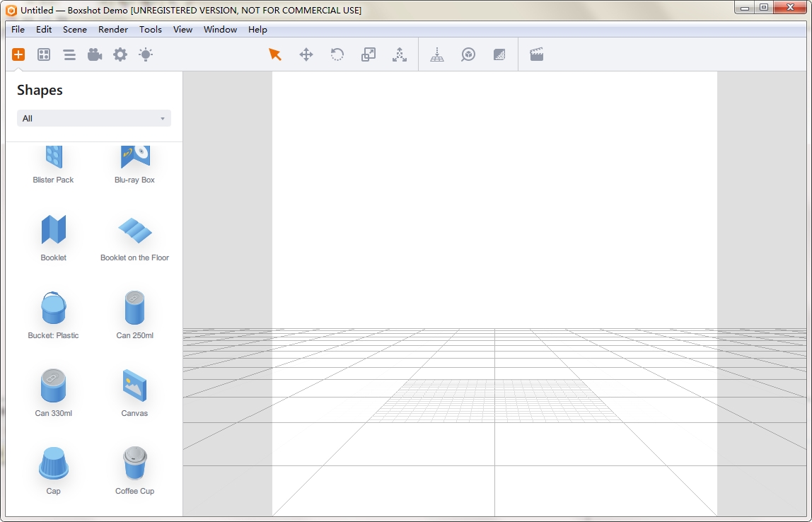Open the gear settings panel
The height and width of the screenshot is (522, 812).
(x=120, y=54)
